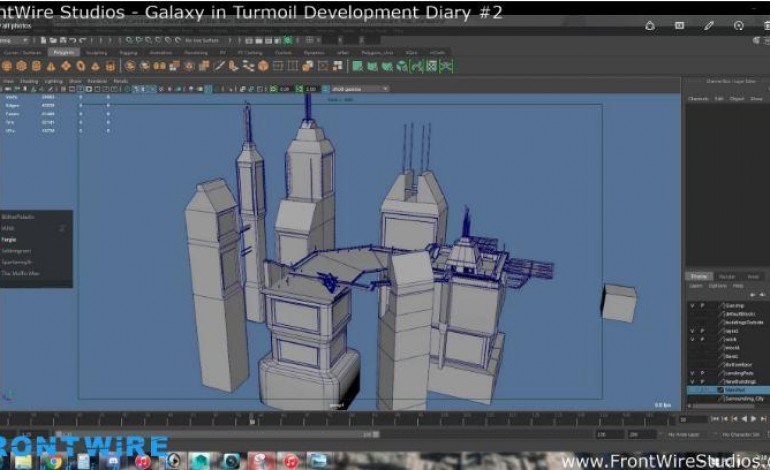Open Chrome from the Windows taskbar

(53, 460)
